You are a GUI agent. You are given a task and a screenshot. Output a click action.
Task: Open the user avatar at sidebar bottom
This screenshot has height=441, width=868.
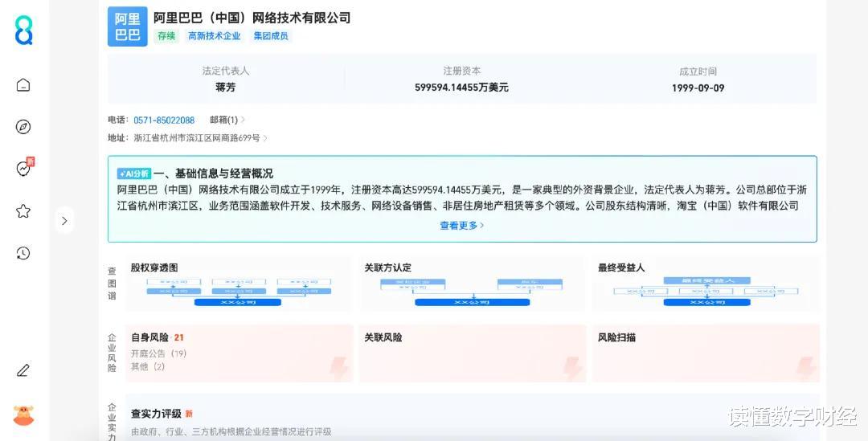23,415
